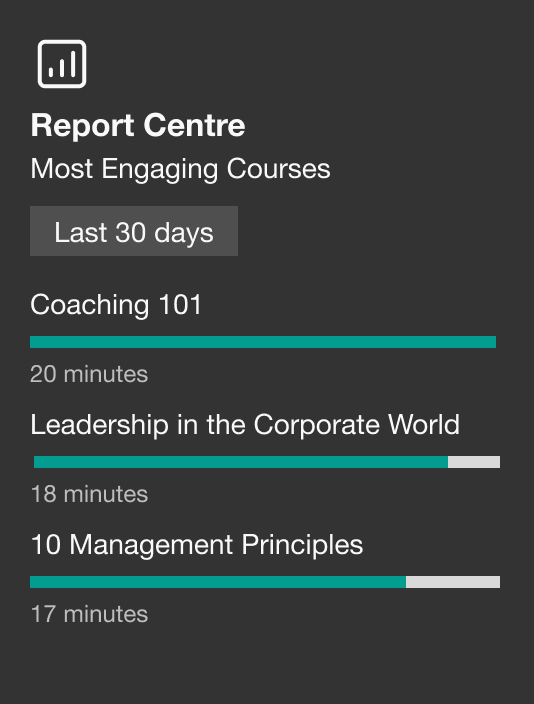Click the Report Centre bar chart icon
534x704 pixels.
pyautogui.click(x=62, y=64)
